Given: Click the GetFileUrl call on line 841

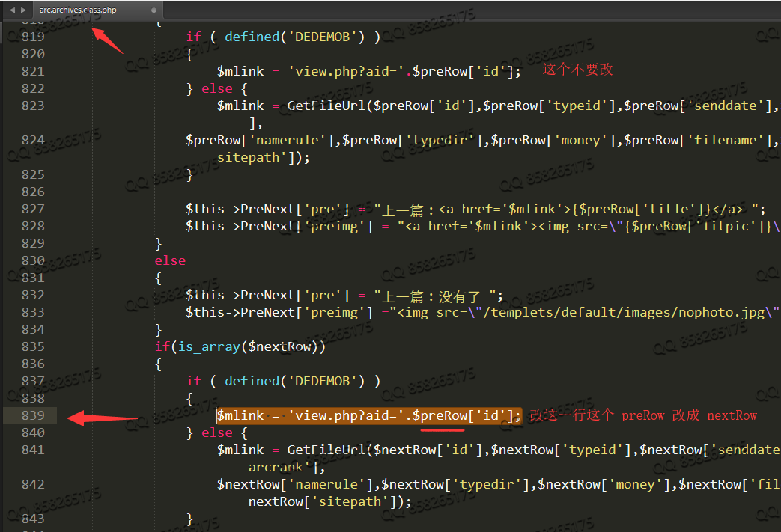Looking at the screenshot, I should click(x=326, y=450).
